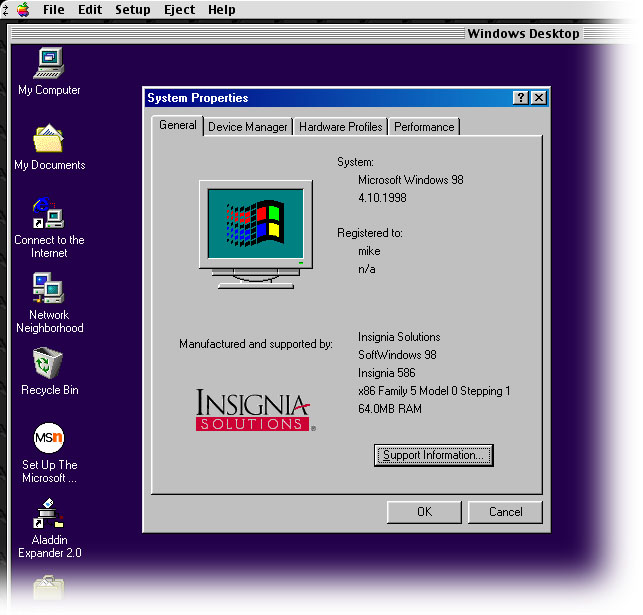The image size is (643, 615).
Task: Select the MSN setup icon
Action: point(49,438)
